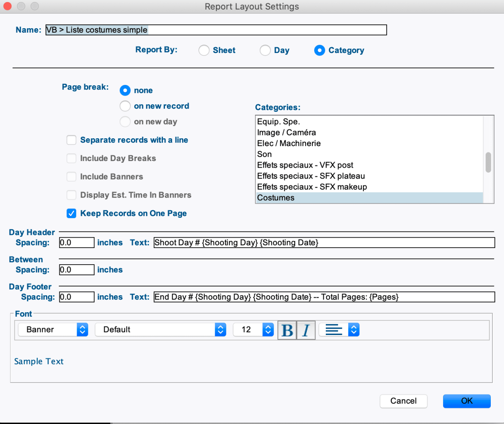
Task: Select page break on new record
Action: pos(125,106)
